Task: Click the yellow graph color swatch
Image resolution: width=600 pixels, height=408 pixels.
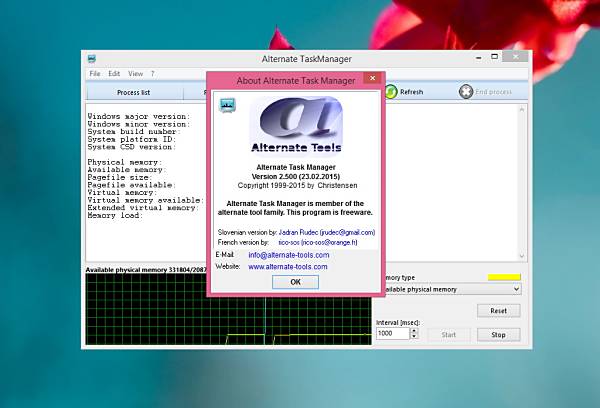Action: pos(504,277)
